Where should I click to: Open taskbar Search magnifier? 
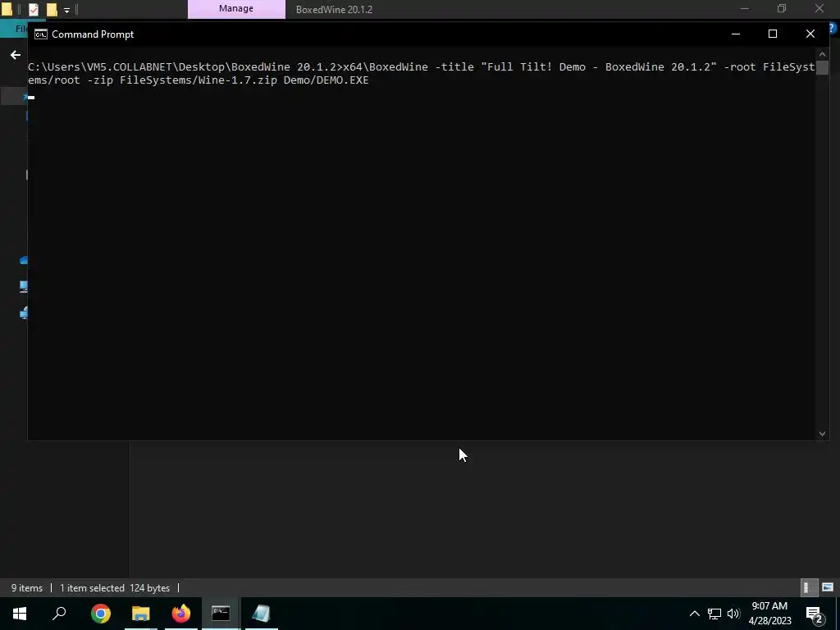59,614
